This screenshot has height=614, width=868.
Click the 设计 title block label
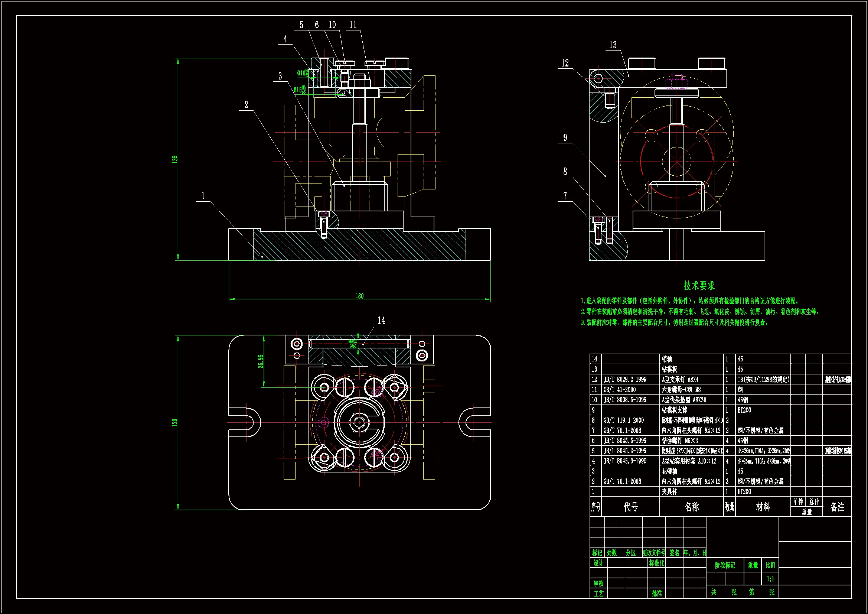(598, 563)
